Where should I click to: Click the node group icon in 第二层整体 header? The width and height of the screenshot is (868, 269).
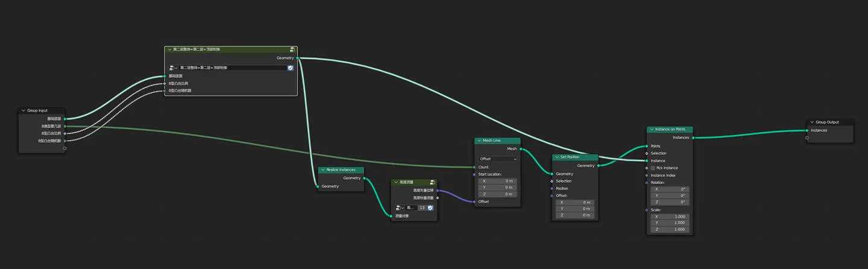(x=292, y=49)
